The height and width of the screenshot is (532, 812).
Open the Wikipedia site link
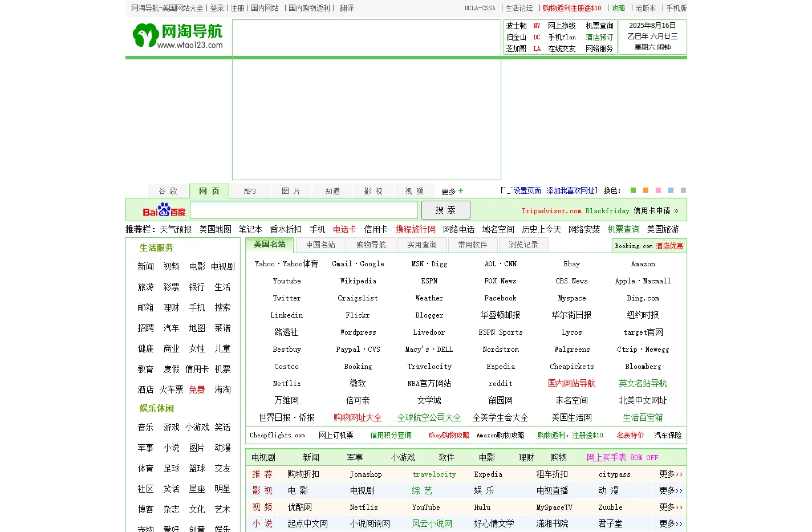(x=358, y=281)
